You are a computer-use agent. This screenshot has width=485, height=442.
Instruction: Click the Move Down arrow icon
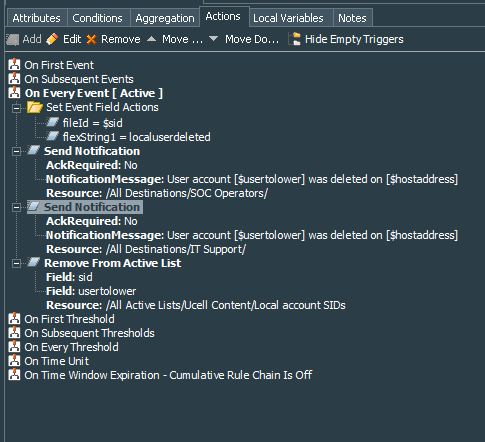[213, 39]
